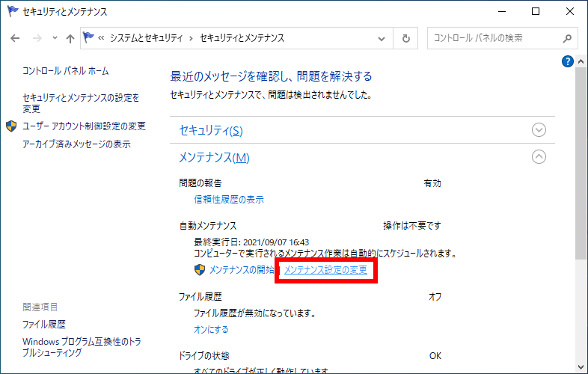The width and height of the screenshot is (588, 374).
Task: Click the flag icon in address bar
Action: click(x=90, y=38)
